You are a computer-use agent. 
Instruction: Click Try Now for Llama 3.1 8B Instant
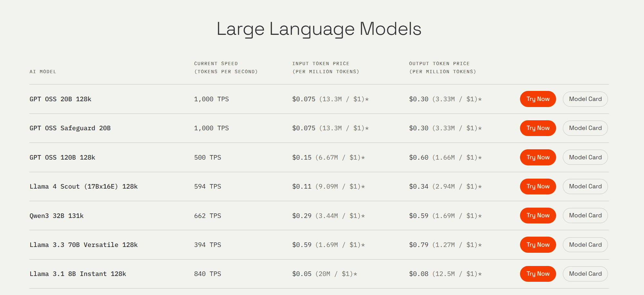click(538, 274)
